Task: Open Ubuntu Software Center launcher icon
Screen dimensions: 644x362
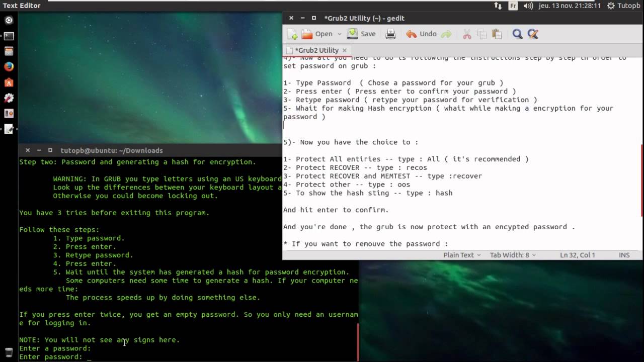Action: click(x=9, y=82)
